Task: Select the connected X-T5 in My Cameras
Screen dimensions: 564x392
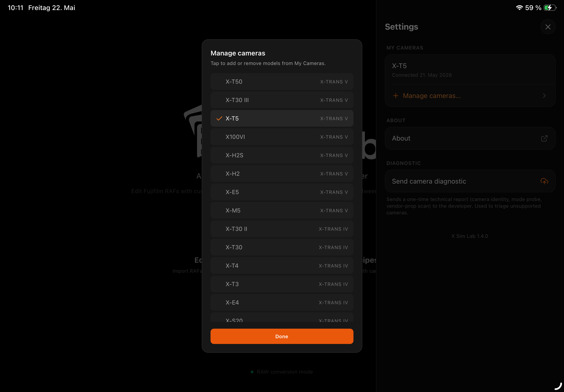Action: tap(470, 70)
